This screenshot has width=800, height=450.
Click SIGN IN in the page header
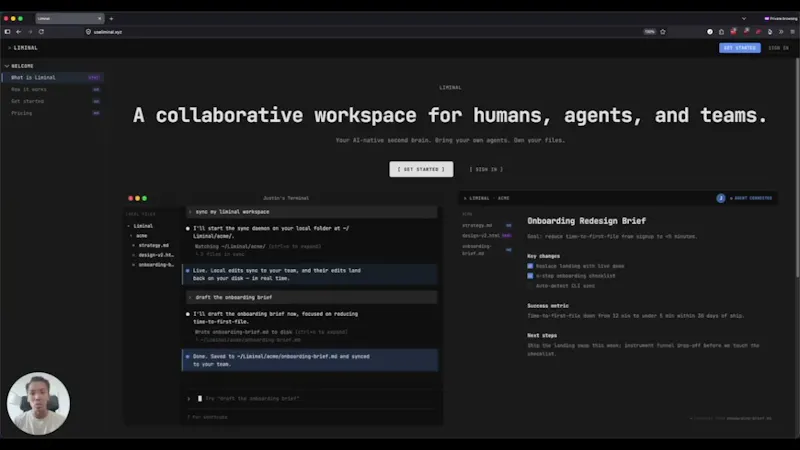(x=779, y=48)
